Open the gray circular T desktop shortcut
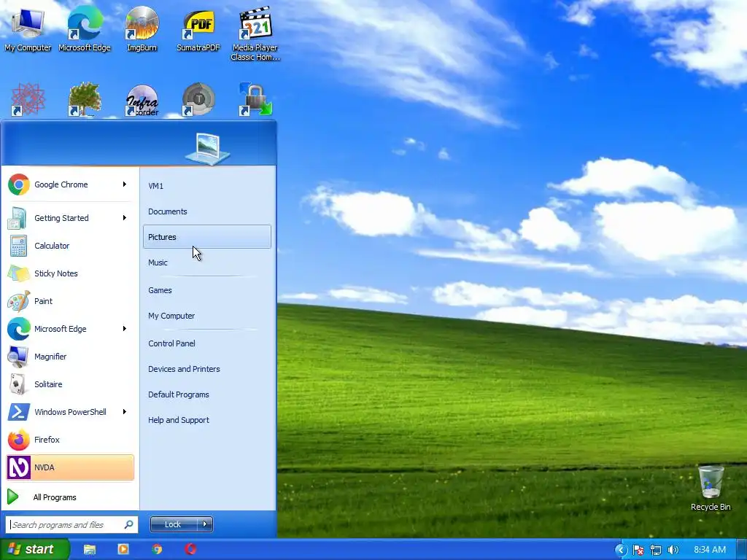This screenshot has height=560, width=747. [198, 99]
